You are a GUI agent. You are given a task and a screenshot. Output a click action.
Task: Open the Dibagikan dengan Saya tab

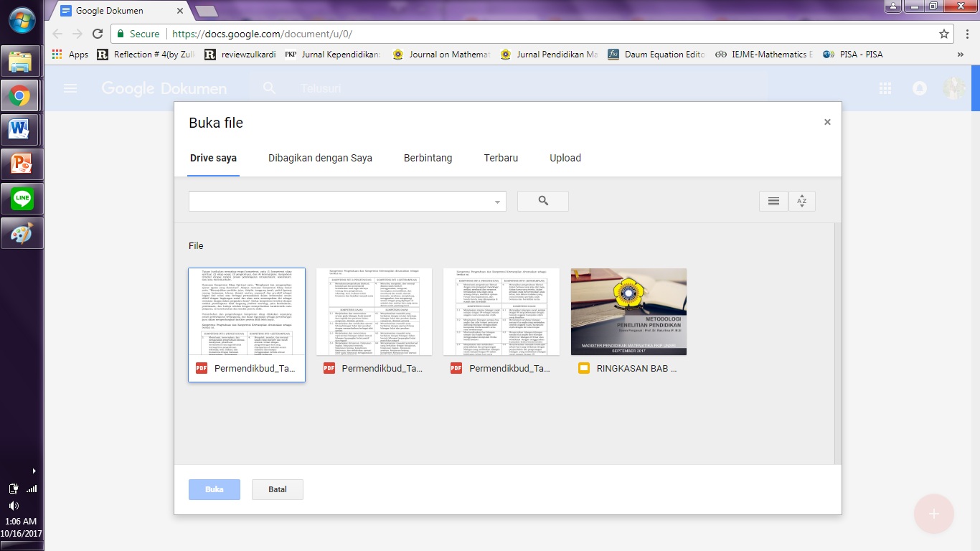click(x=320, y=158)
